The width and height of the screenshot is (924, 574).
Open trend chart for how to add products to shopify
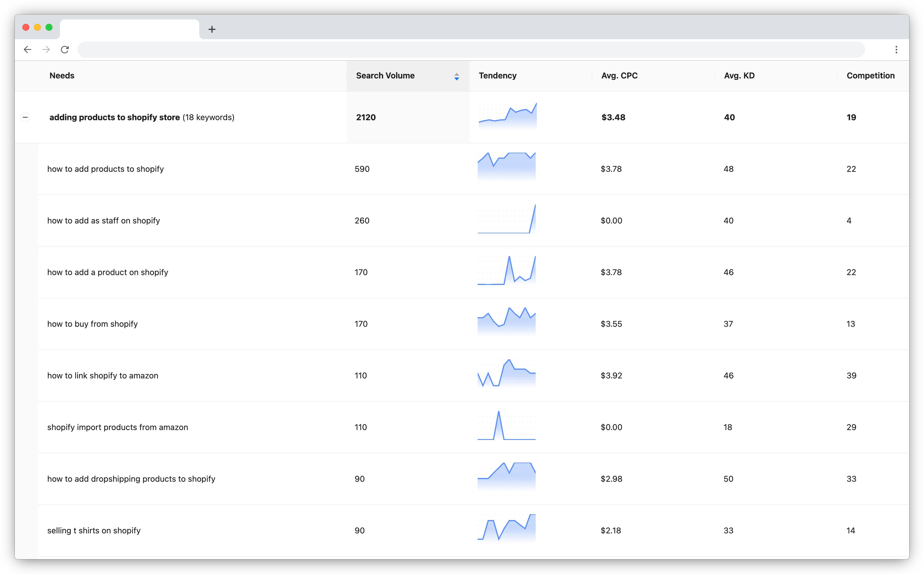pos(506,167)
